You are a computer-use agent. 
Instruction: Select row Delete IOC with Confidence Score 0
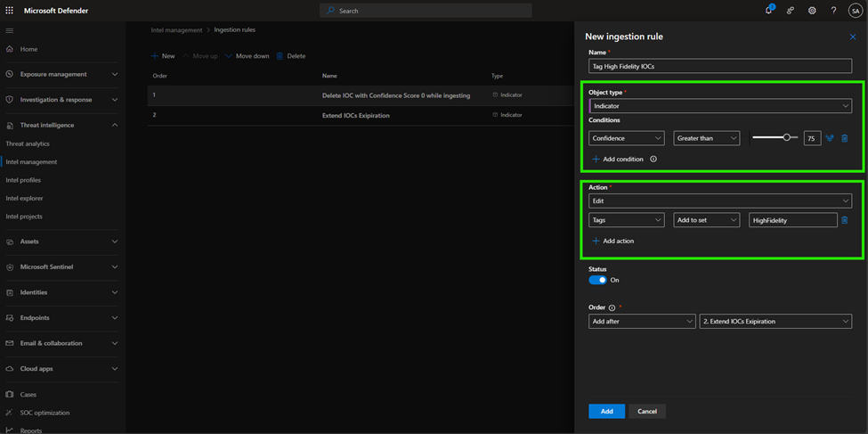(x=361, y=95)
